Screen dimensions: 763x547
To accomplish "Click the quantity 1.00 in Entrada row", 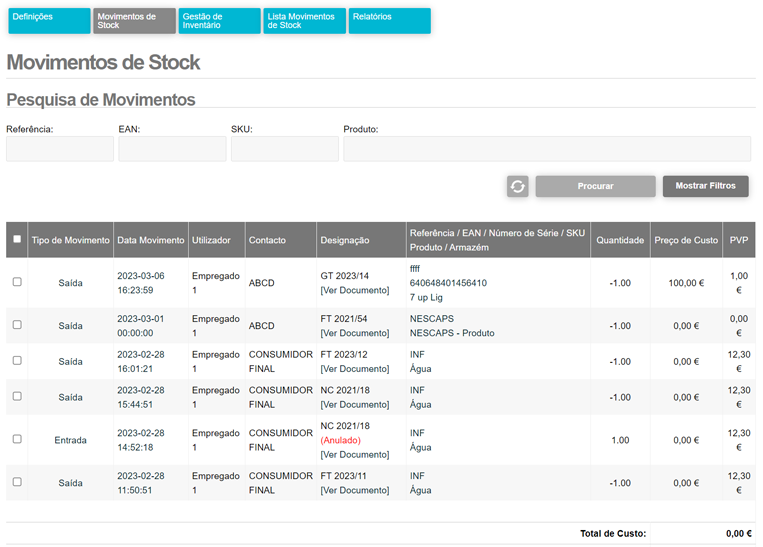I will coord(620,440).
